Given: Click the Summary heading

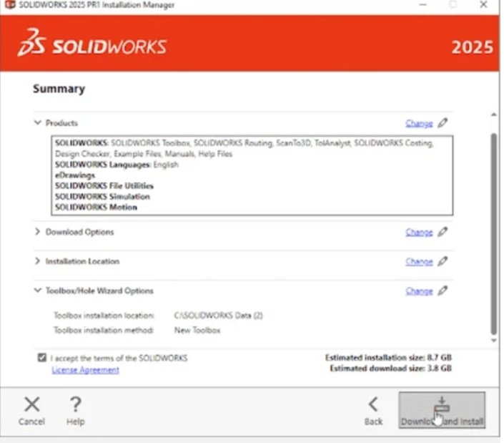Looking at the screenshot, I should click(59, 89).
